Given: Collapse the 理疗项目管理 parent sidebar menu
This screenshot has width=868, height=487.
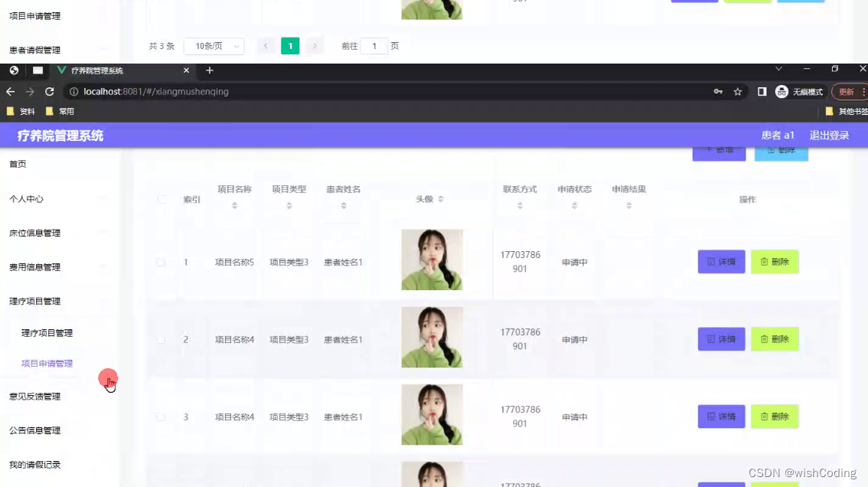Looking at the screenshot, I should pos(60,302).
